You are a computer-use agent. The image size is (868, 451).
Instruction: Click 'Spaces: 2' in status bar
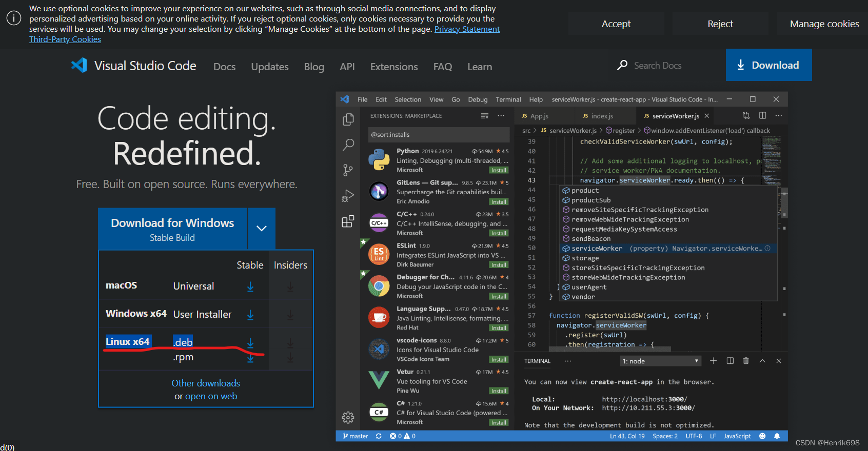pos(665,436)
